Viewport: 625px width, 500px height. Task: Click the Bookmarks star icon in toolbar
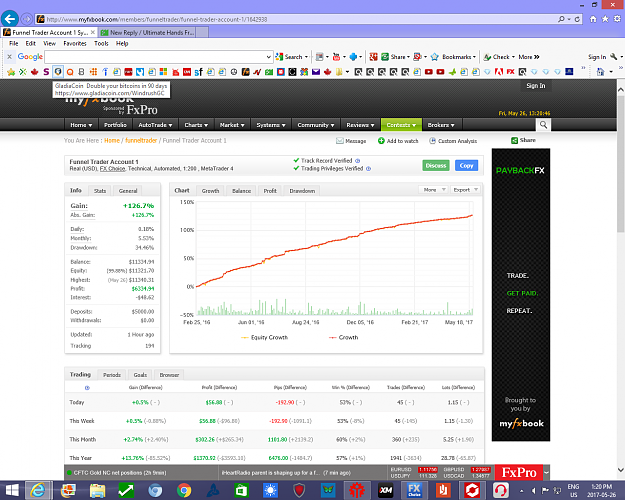[x=434, y=57]
